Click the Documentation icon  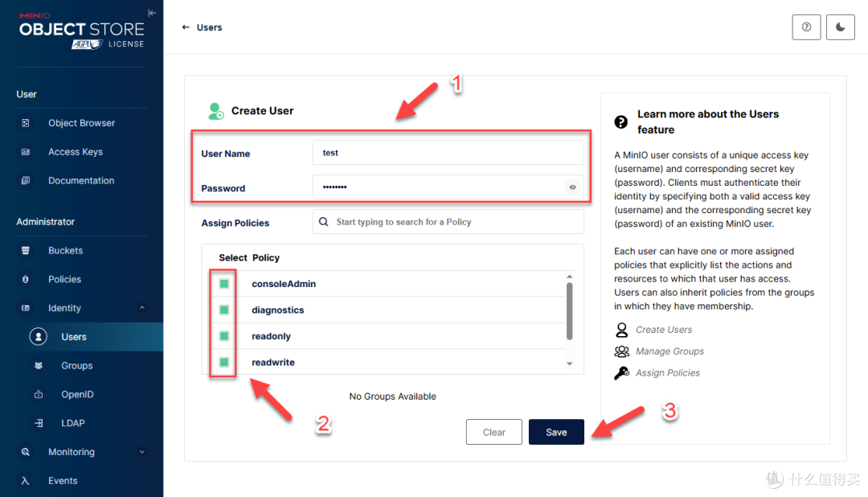tap(26, 181)
